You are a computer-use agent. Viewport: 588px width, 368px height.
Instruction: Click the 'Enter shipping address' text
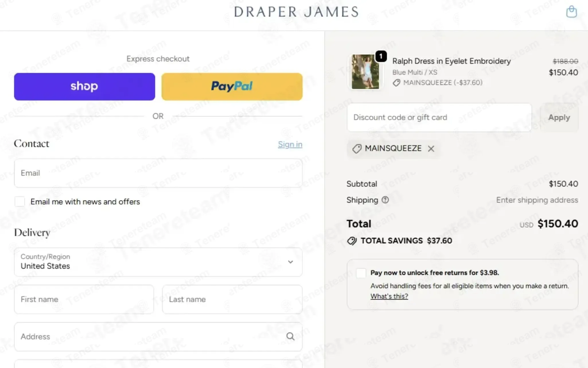tap(537, 200)
